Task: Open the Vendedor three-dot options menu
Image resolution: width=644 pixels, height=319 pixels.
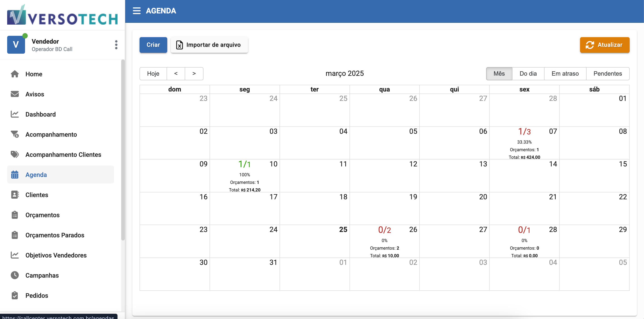Action: [116, 45]
